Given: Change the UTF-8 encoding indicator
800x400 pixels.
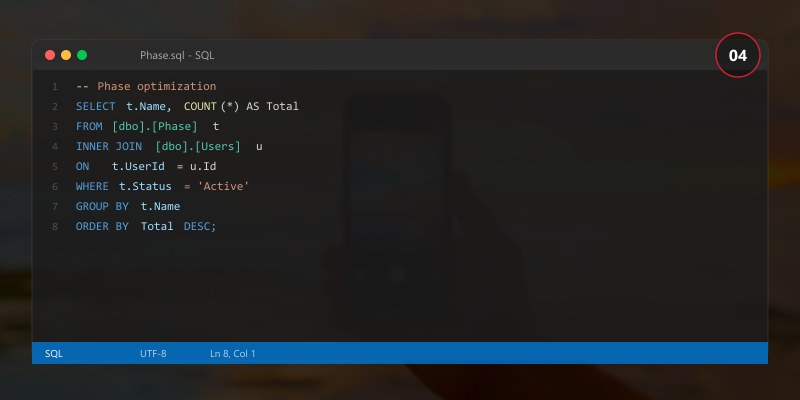Looking at the screenshot, I should click(x=153, y=353).
